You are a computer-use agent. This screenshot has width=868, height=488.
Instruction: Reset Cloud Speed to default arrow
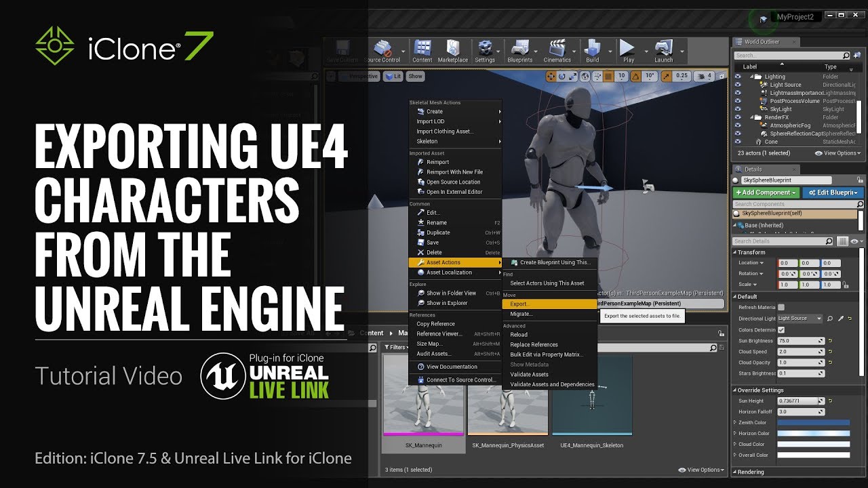pos(830,352)
